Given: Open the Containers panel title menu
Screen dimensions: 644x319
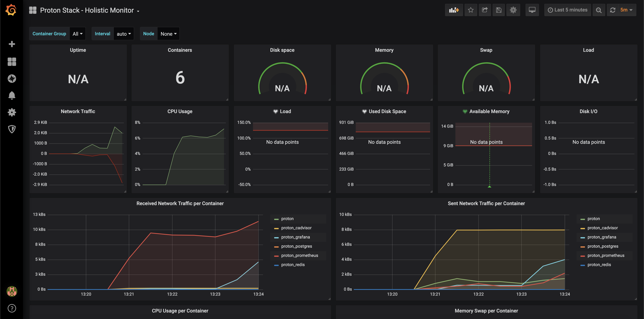Looking at the screenshot, I should [x=180, y=50].
